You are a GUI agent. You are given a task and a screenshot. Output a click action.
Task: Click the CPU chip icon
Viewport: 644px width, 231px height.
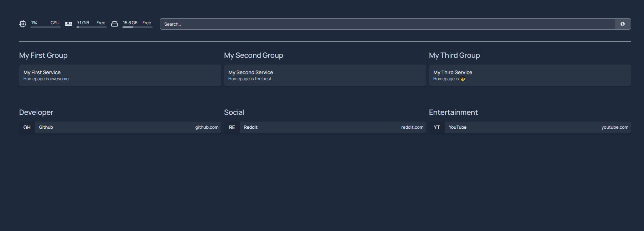tap(23, 24)
